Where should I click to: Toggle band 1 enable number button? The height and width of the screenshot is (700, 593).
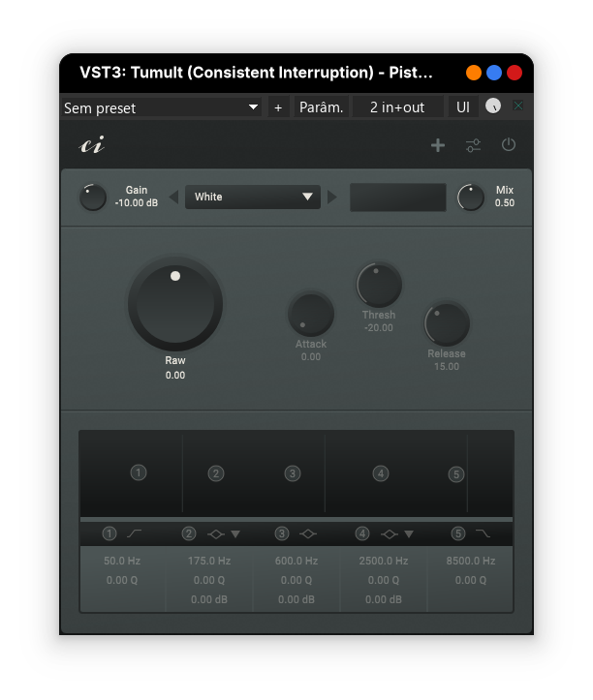[109, 533]
